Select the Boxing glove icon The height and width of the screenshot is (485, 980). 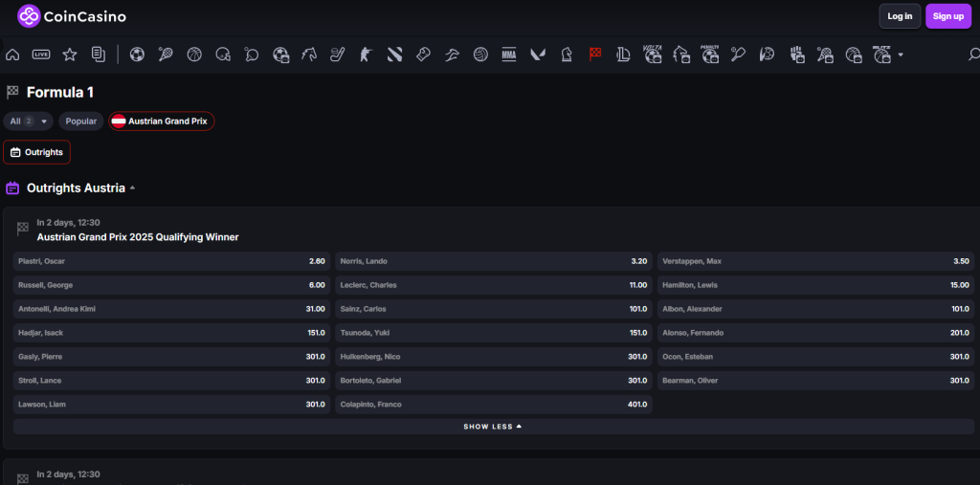(x=423, y=55)
